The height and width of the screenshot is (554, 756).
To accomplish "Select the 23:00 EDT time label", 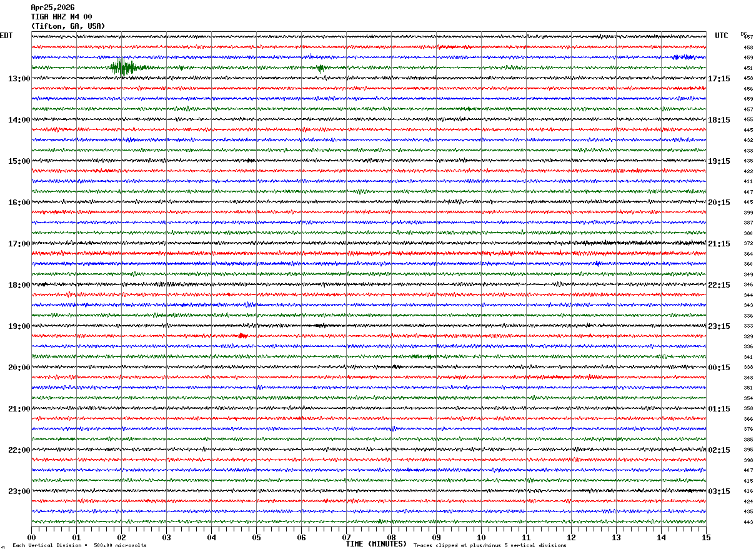I will pyautogui.click(x=19, y=491).
